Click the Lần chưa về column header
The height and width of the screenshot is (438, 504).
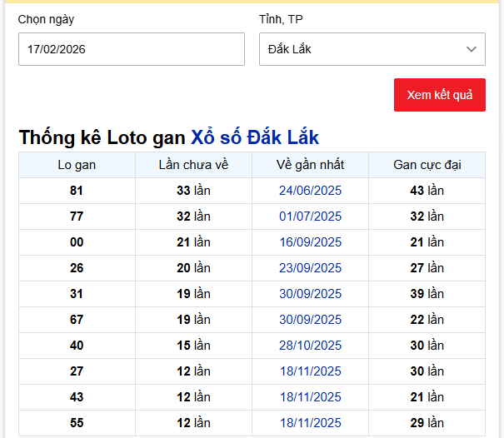pyautogui.click(x=193, y=165)
